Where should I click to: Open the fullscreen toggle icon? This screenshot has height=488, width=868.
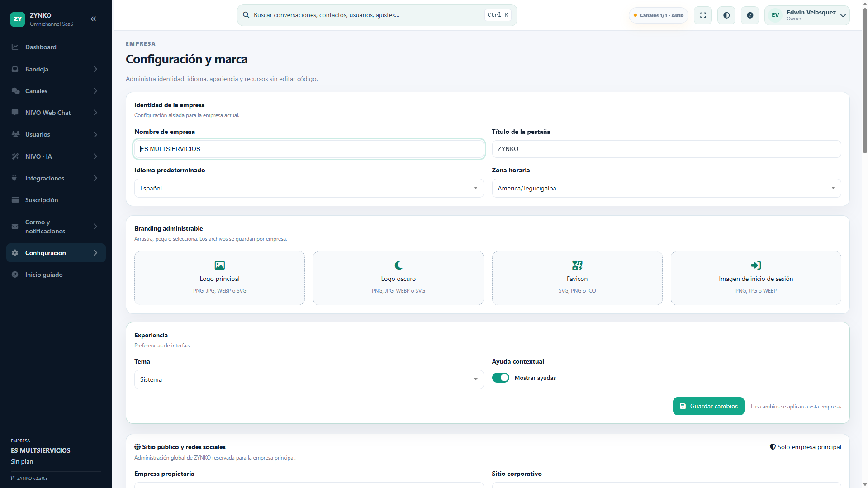(703, 15)
